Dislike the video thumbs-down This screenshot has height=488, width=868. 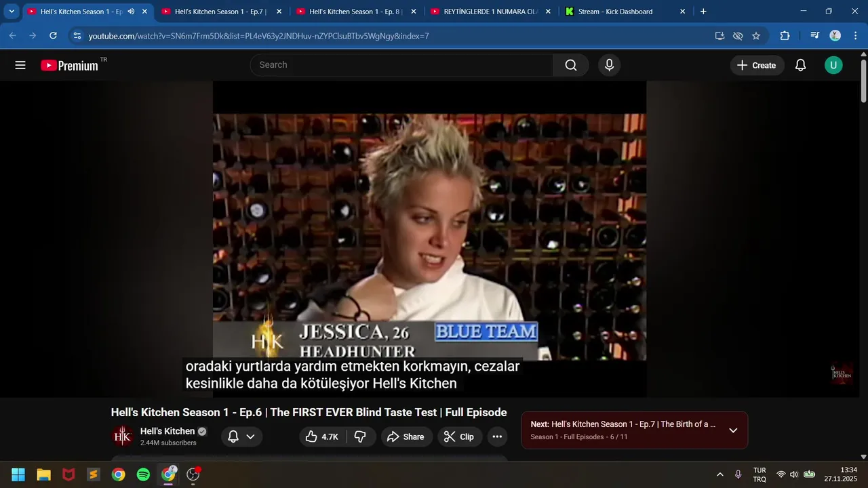(360, 436)
